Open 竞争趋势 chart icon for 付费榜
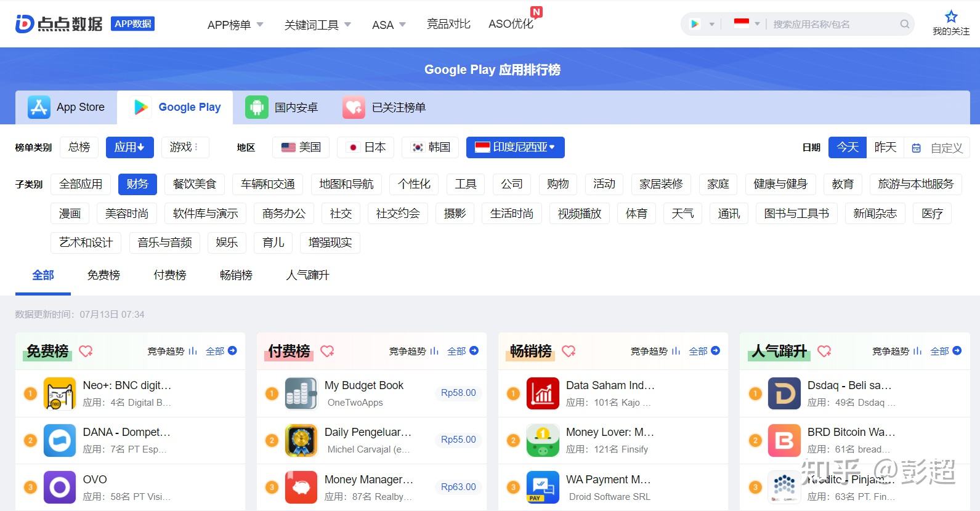Image resolution: width=980 pixels, height=511 pixels. point(434,351)
